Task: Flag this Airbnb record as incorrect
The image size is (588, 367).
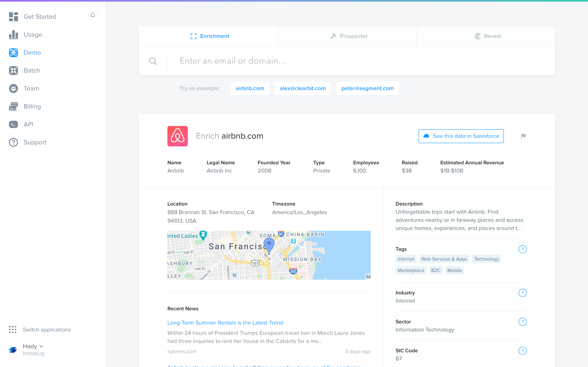Action: pyautogui.click(x=523, y=136)
